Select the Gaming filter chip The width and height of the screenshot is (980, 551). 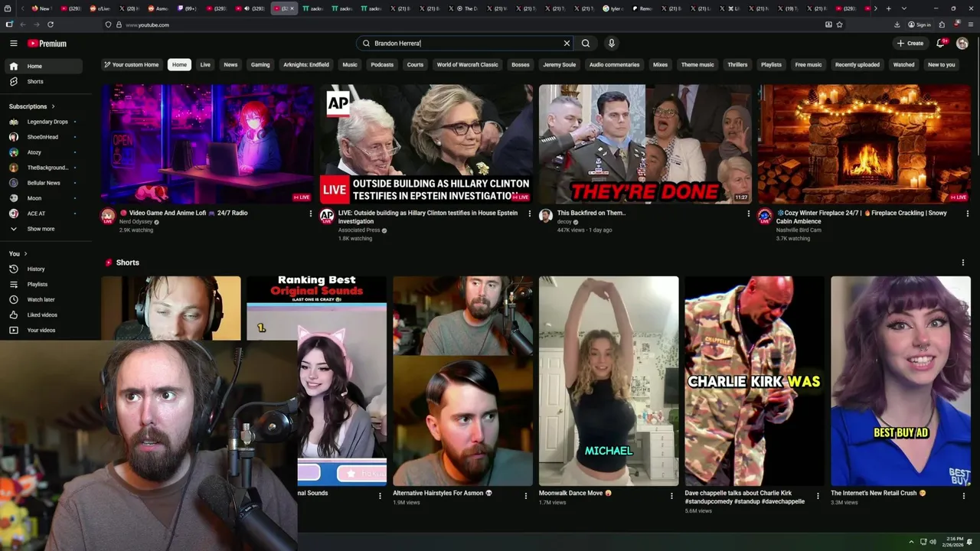click(x=260, y=65)
